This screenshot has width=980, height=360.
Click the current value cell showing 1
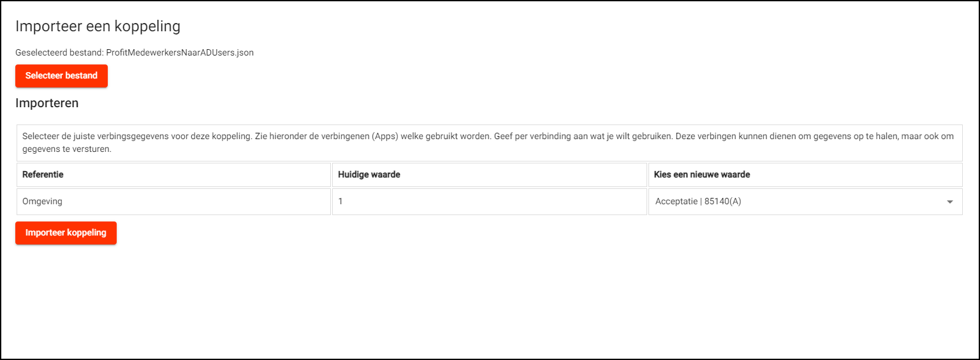pyautogui.click(x=340, y=201)
